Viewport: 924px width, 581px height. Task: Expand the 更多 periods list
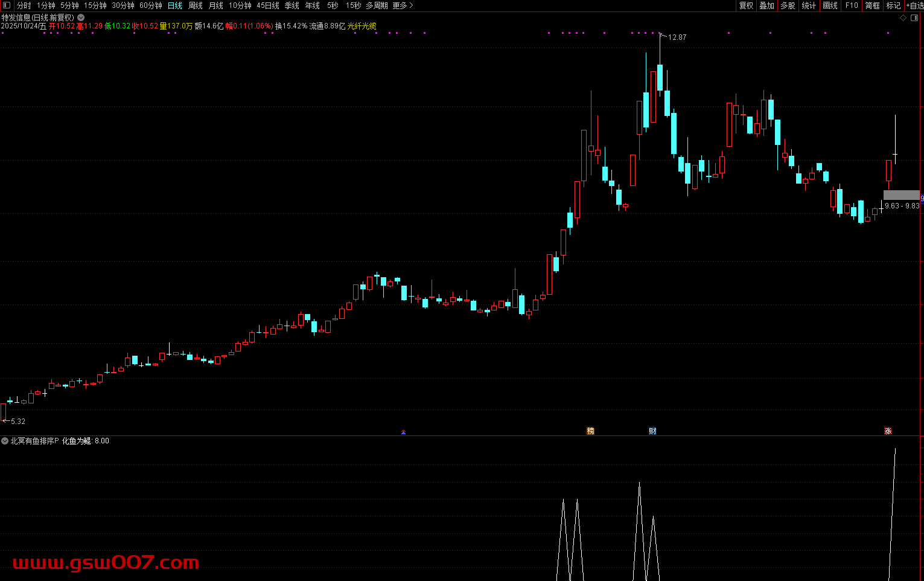tap(403, 5)
